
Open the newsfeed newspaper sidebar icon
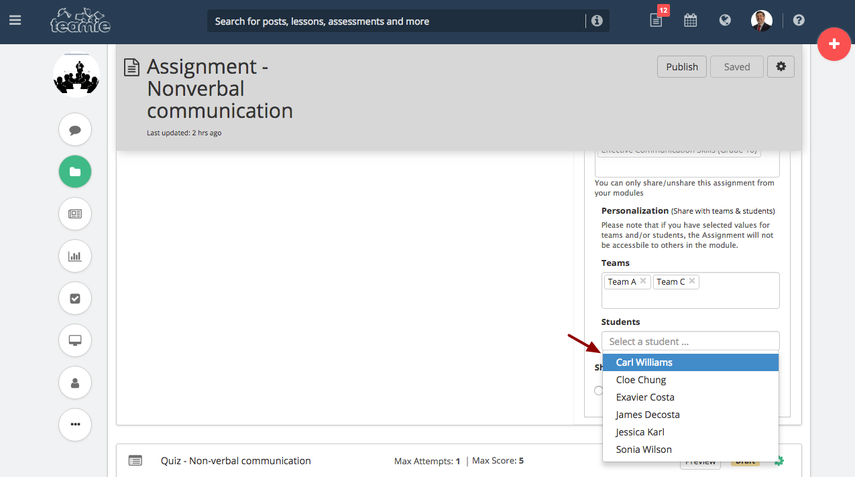point(75,214)
